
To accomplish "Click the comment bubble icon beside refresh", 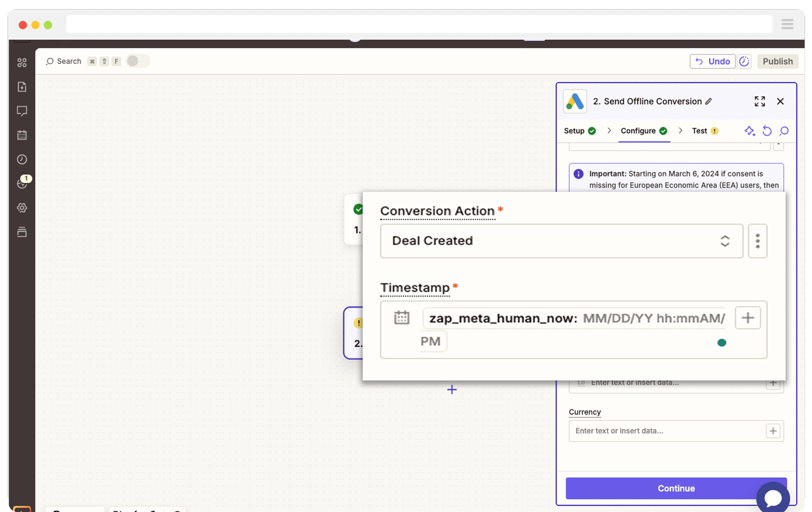I will 784,131.
